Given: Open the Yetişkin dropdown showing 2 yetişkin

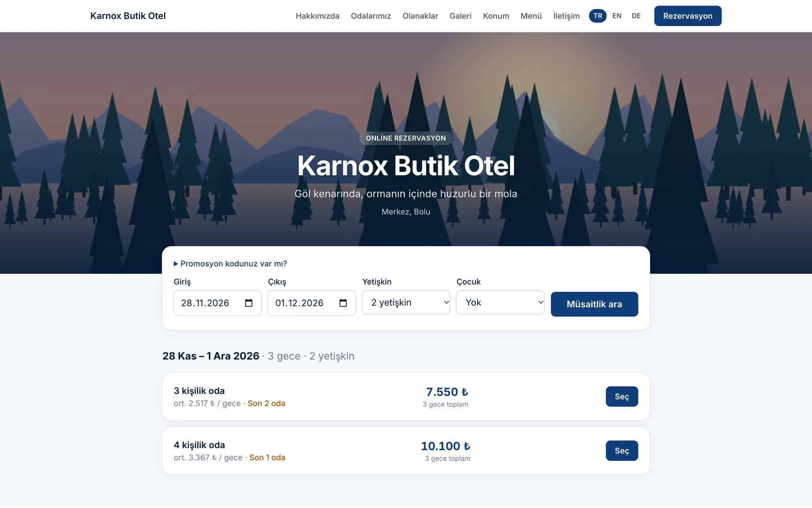Looking at the screenshot, I should click(406, 302).
